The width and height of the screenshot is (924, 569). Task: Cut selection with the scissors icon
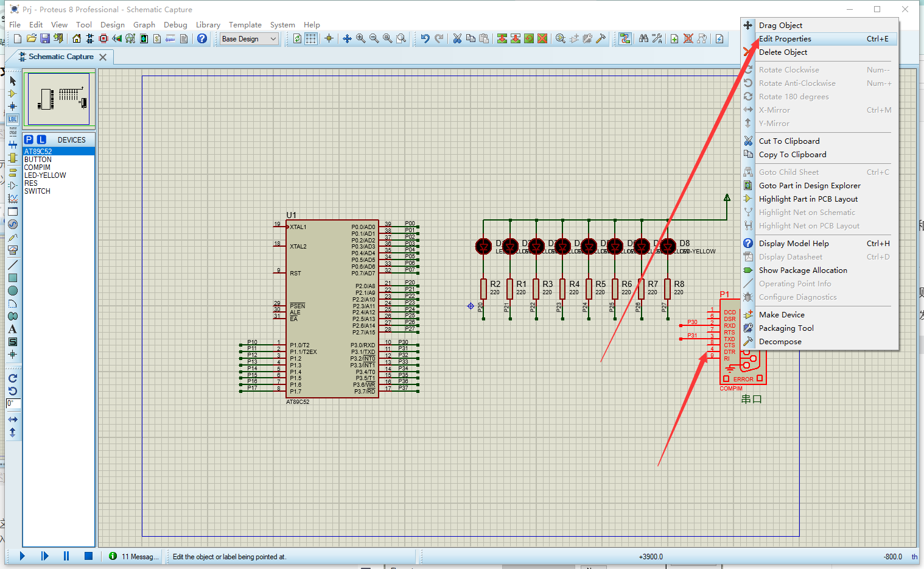pos(457,38)
